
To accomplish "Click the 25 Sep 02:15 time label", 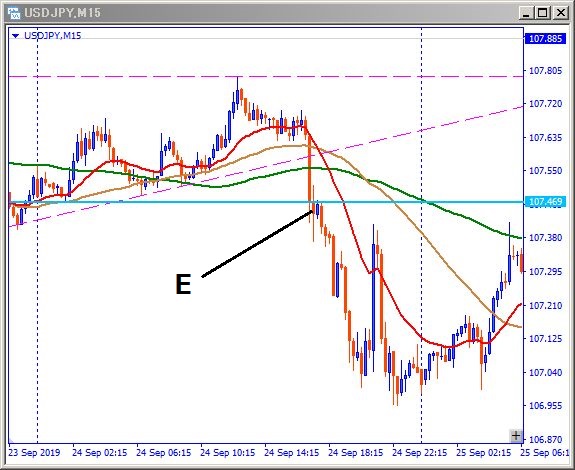I will [484, 453].
